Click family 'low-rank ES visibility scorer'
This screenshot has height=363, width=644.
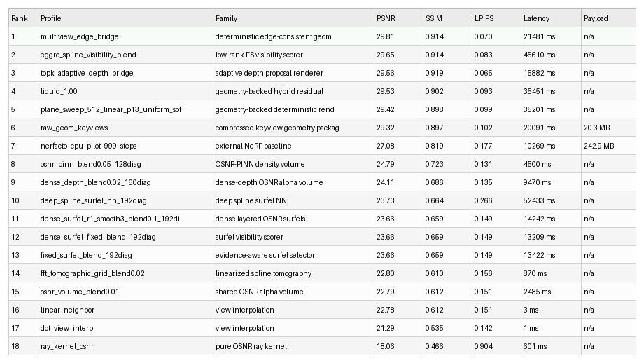(x=259, y=55)
